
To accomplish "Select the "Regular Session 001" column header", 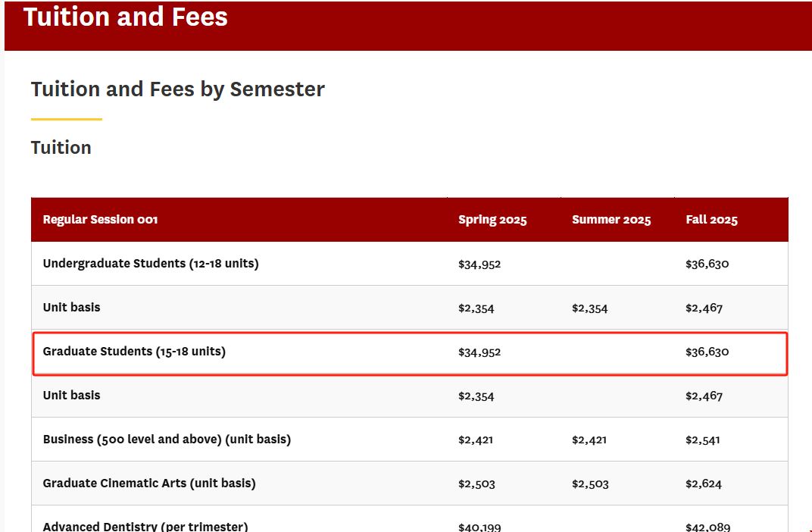I will click(100, 220).
